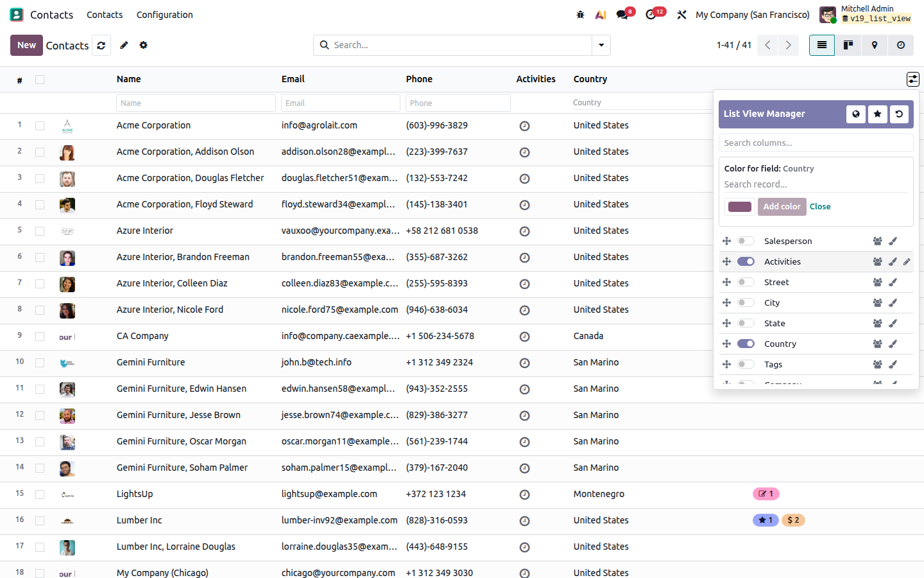Screen dimensions: 924x578
Task: Open the gear actions menu
Action: coord(144,45)
